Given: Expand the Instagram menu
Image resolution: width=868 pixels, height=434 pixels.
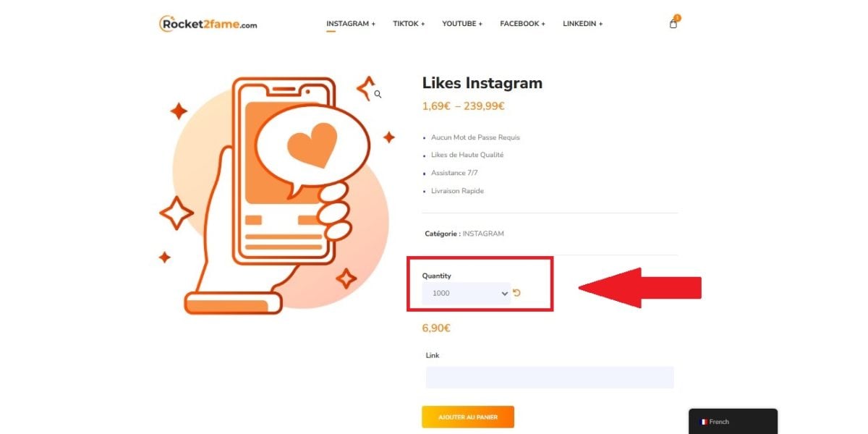Looking at the screenshot, I should point(351,24).
